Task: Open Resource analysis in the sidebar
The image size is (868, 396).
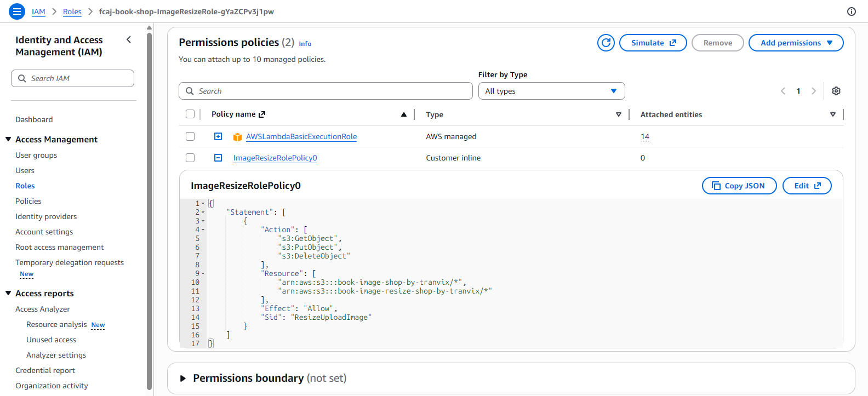Action: click(56, 324)
